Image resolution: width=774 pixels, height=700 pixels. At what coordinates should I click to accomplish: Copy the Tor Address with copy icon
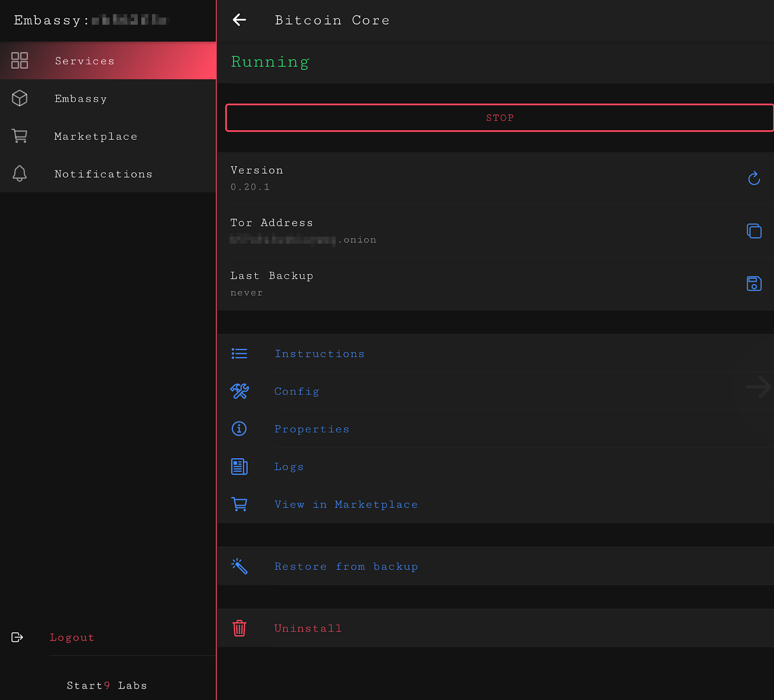click(x=754, y=231)
